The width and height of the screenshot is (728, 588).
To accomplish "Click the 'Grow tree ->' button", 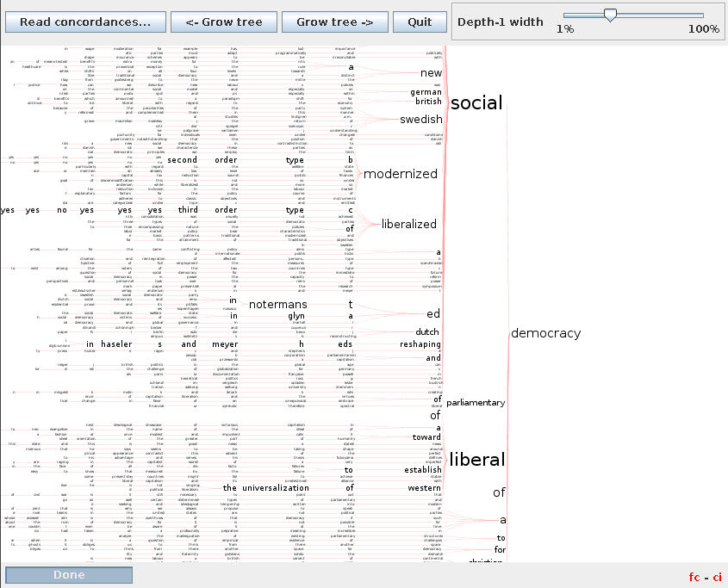I will (335, 22).
